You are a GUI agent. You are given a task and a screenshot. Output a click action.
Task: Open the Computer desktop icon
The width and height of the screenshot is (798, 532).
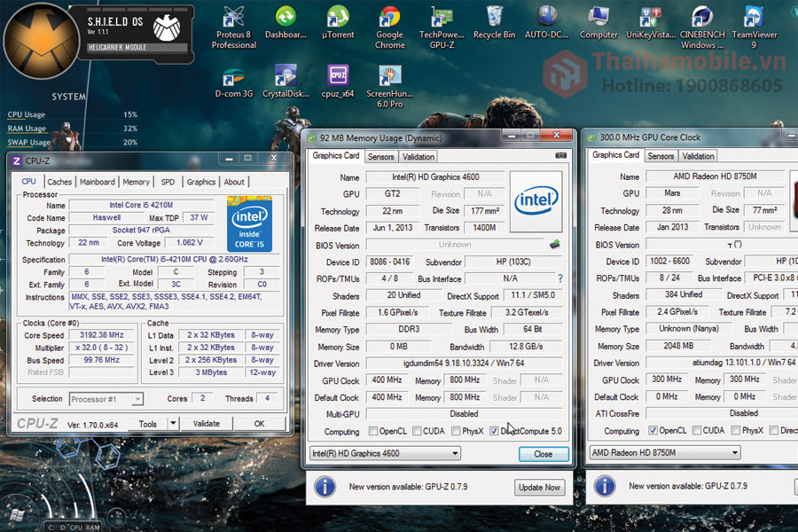click(598, 22)
